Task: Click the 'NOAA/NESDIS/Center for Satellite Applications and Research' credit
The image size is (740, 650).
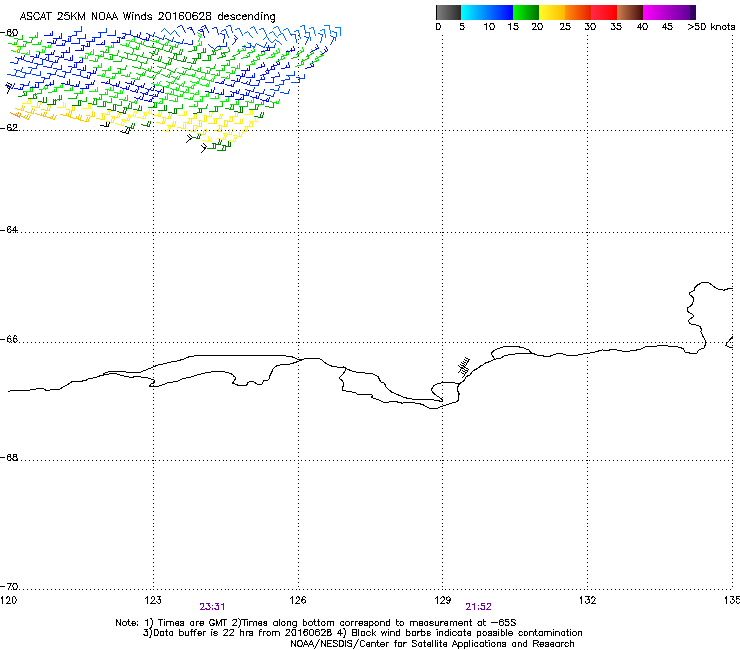Action: (432, 644)
